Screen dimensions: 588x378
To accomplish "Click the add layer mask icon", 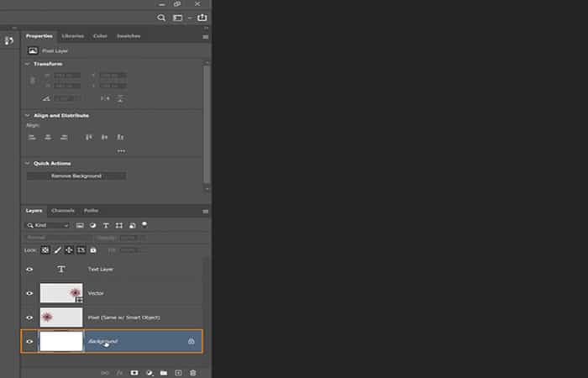I will coord(134,372).
